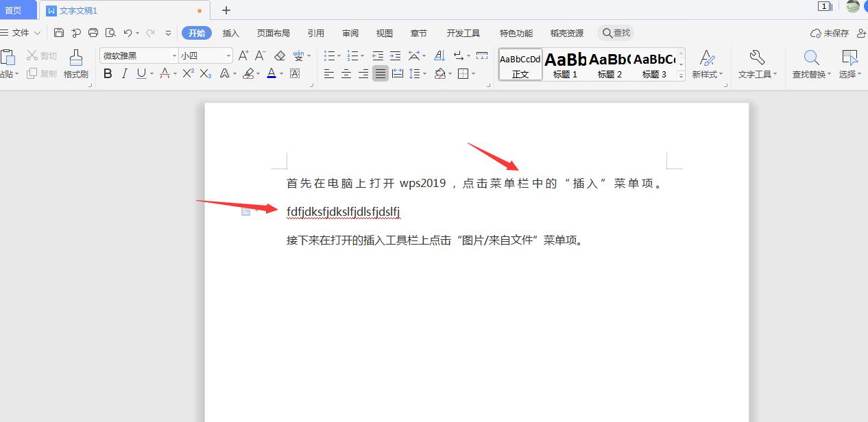Click the Sort A-Z icon
Screen dimensions: 868x422
click(439, 55)
